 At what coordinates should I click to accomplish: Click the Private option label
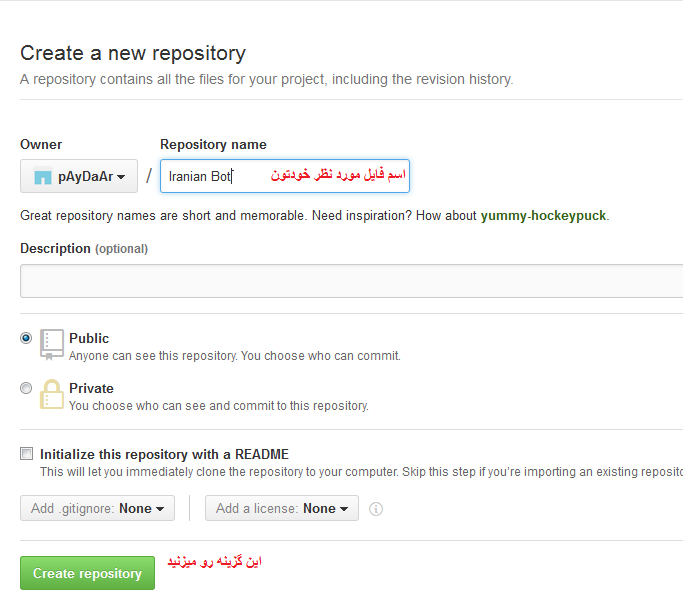tap(91, 388)
